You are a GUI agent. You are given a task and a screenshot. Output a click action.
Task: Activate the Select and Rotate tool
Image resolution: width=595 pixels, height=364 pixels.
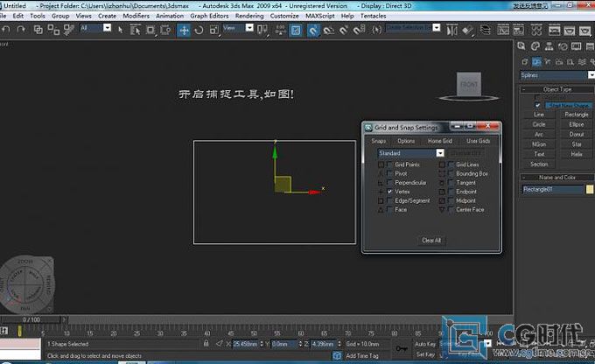coord(199,30)
